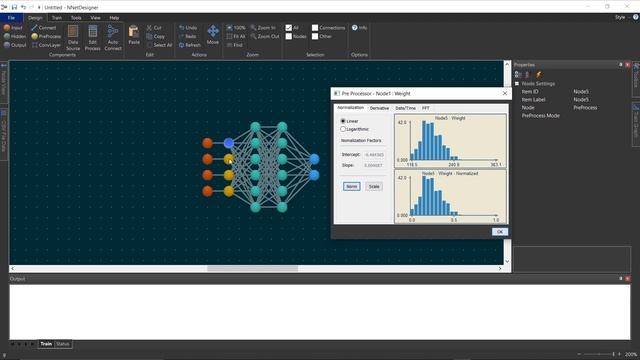The width and height of the screenshot is (640, 360).
Task: Switch to the View ribbon tab
Action: 96,18
